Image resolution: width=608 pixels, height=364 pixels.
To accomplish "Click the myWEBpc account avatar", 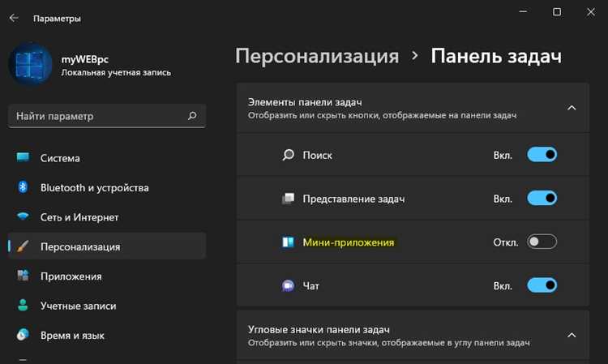I will click(x=30, y=64).
